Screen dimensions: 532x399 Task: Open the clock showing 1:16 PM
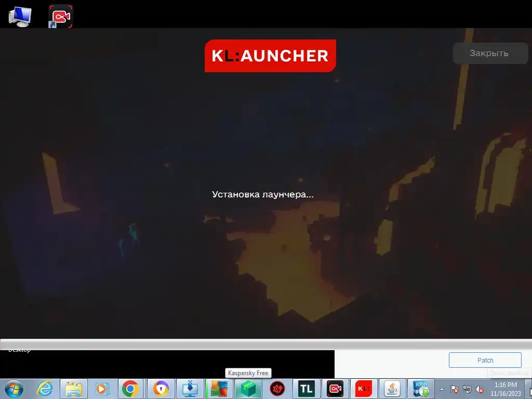click(506, 389)
